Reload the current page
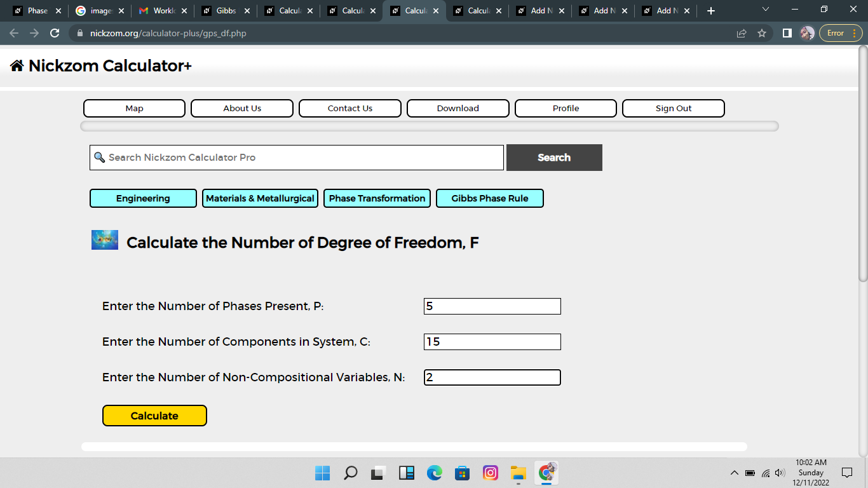The width and height of the screenshot is (868, 488). pos(55,33)
